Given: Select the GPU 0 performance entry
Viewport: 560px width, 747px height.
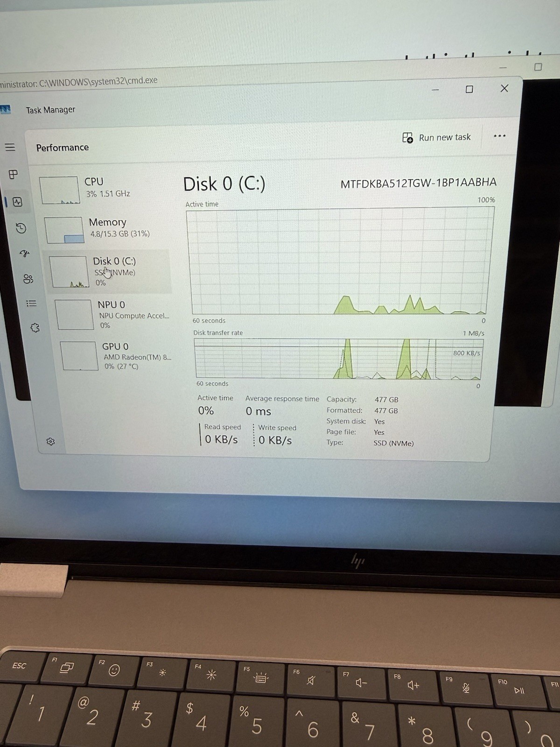Looking at the screenshot, I should tap(117, 356).
